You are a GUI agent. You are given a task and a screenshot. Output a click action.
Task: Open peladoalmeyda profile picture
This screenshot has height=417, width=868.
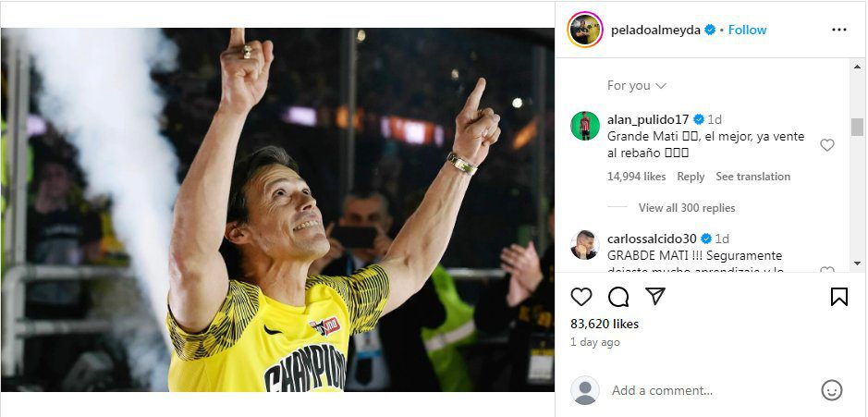[585, 30]
